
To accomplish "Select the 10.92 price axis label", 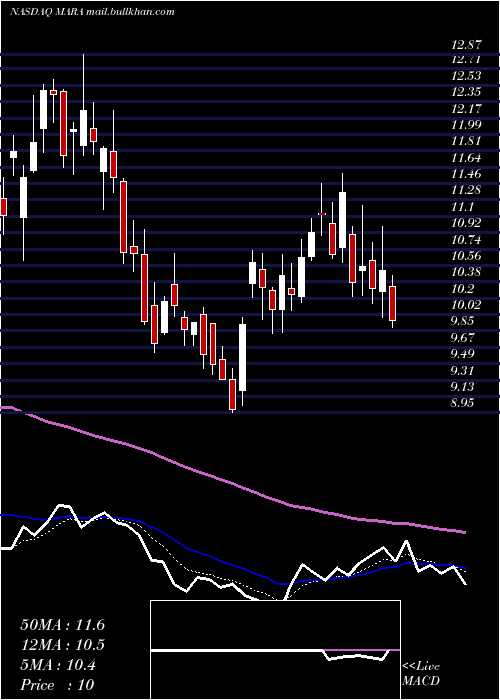I will (x=467, y=223).
